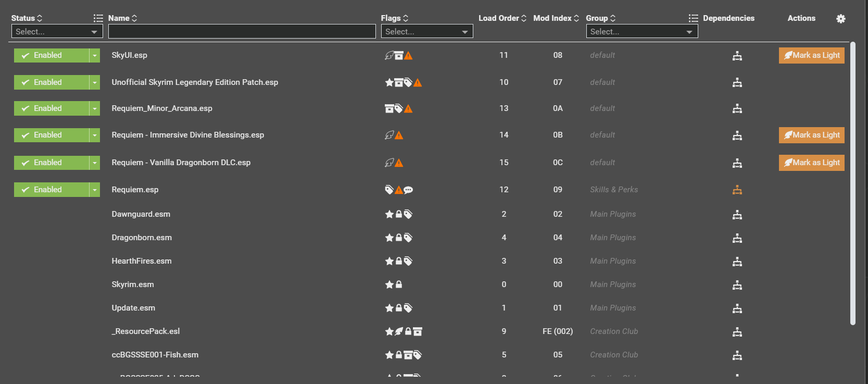Open dependencies icon for Requiem_Minor_Arcana.esp
Screen dimensions: 868x384
tap(737, 108)
